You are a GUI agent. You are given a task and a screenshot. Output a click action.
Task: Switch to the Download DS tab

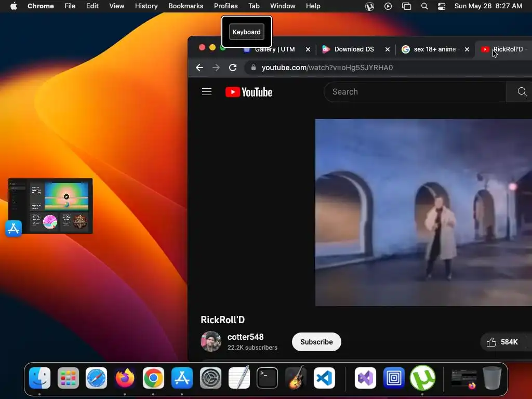(x=354, y=49)
